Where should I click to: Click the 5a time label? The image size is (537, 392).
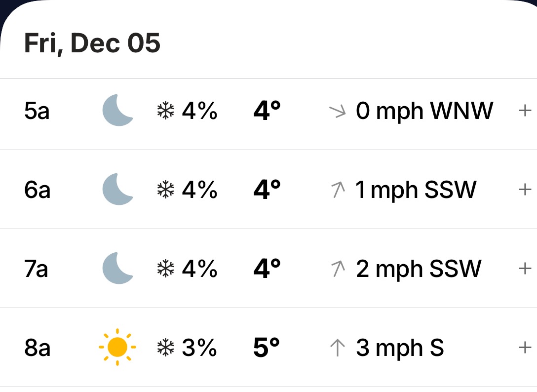(x=37, y=111)
